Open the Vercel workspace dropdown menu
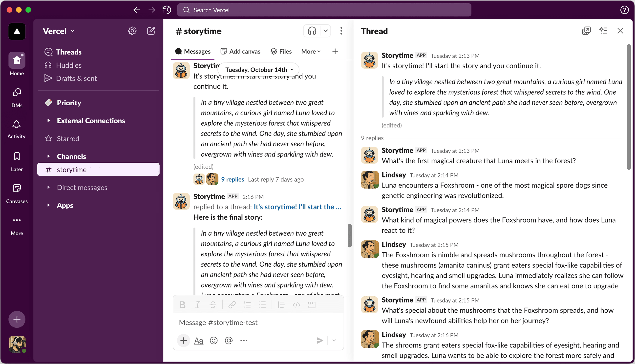The height and width of the screenshot is (364, 635). pos(59,31)
